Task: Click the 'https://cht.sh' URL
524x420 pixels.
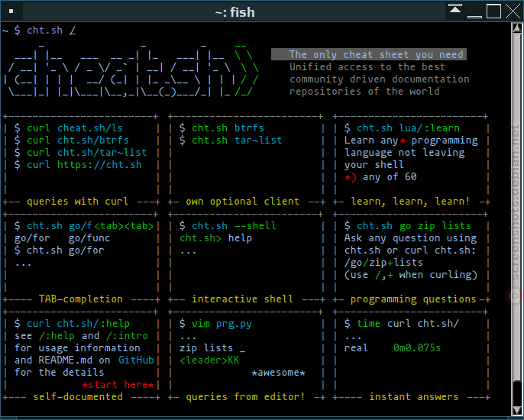Action: click(x=99, y=165)
